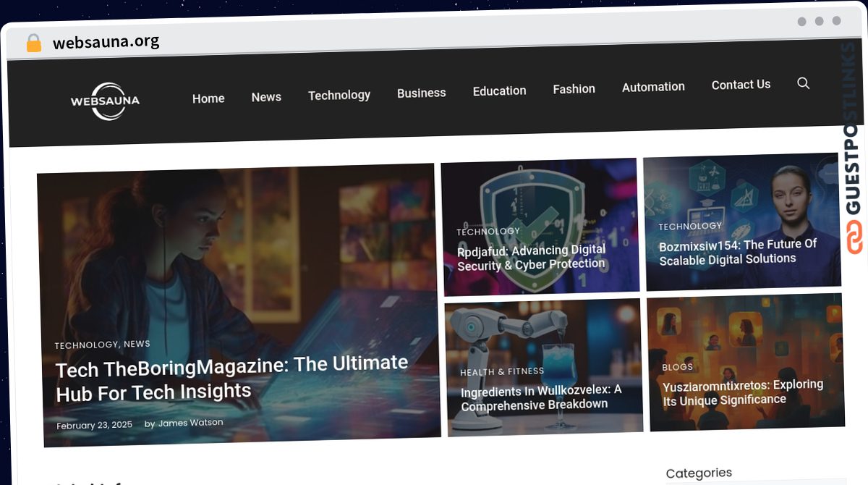Click the woman with laptop featured image
Screen dimensions: 868x485
tap(238, 305)
